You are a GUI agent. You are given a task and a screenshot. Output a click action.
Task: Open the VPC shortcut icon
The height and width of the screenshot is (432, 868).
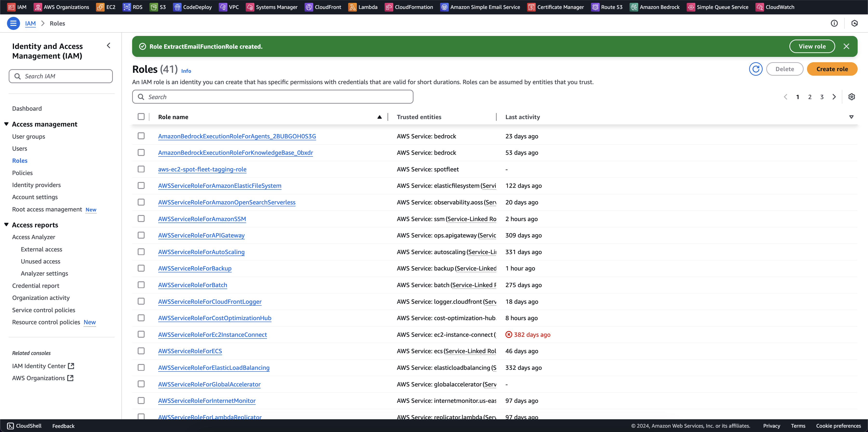[223, 7]
